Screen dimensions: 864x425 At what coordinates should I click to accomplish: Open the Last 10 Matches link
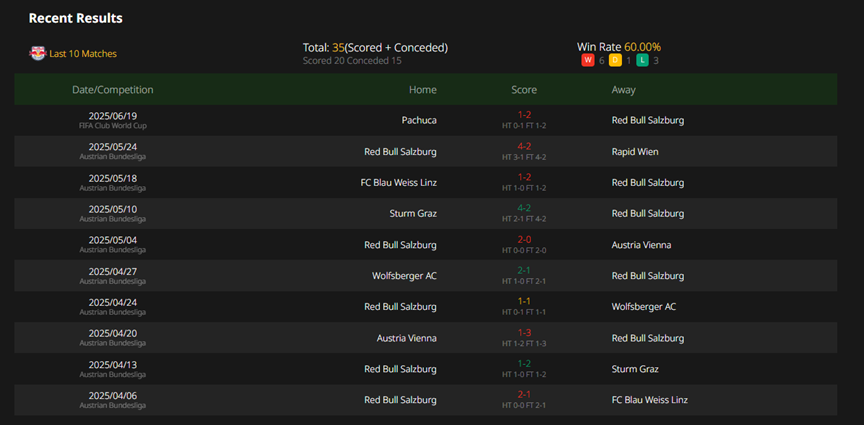83,54
